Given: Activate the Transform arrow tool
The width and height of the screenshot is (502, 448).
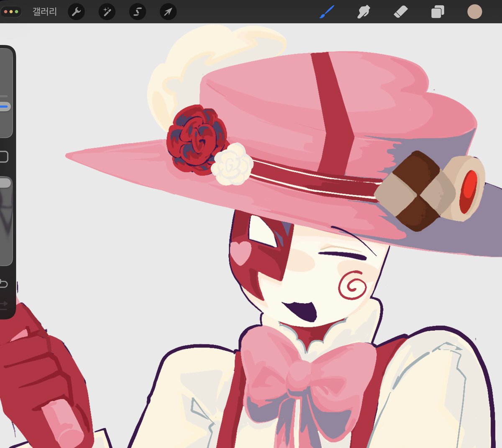Looking at the screenshot, I should pos(168,12).
